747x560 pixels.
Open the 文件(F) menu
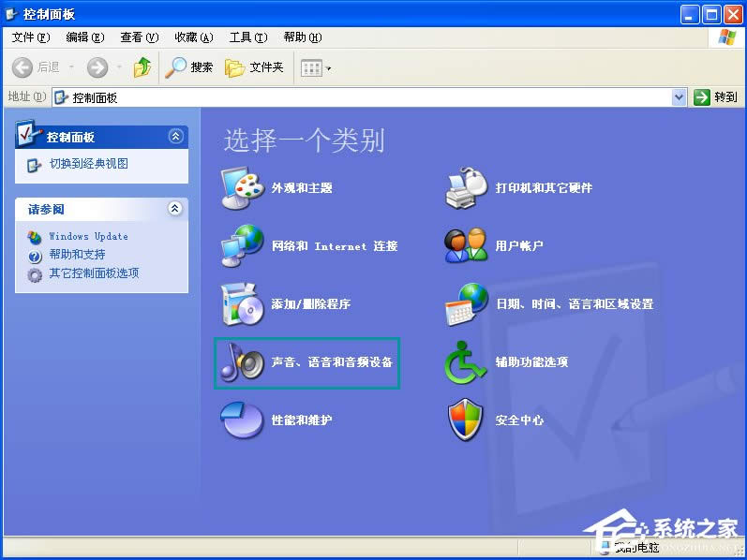(31, 37)
